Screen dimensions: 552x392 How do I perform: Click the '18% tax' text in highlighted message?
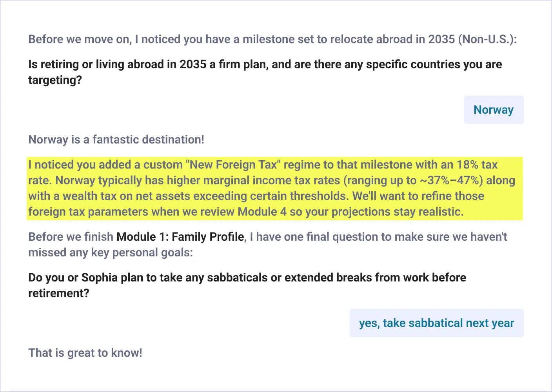click(477, 165)
